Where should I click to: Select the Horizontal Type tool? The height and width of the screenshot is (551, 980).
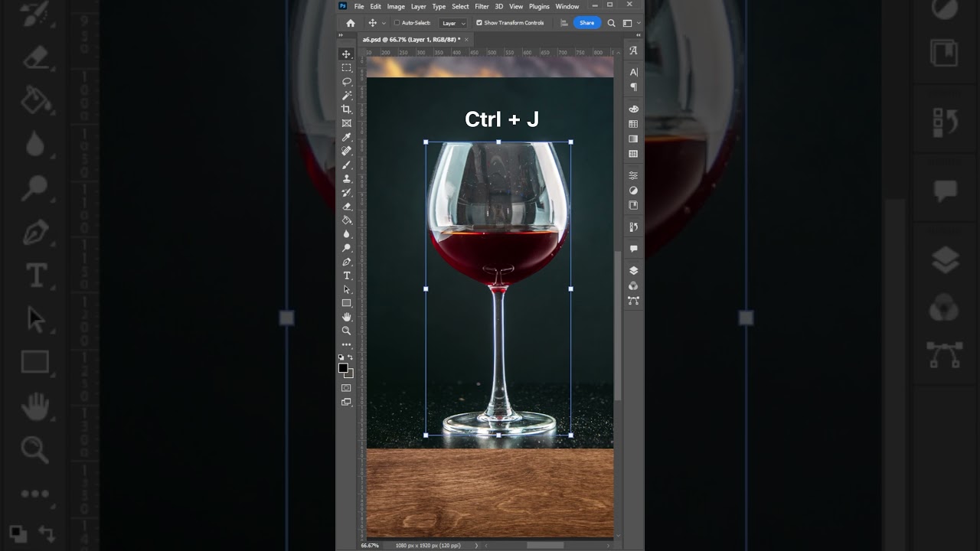346,275
